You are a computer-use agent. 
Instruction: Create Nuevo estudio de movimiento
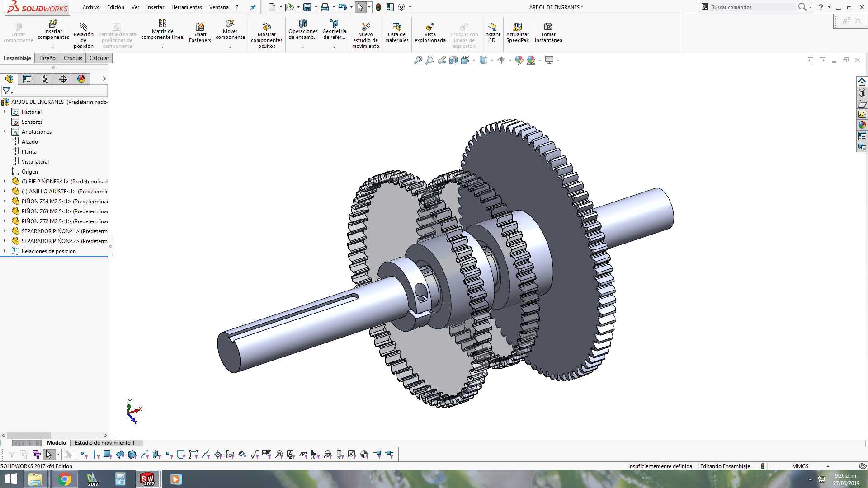366,35
